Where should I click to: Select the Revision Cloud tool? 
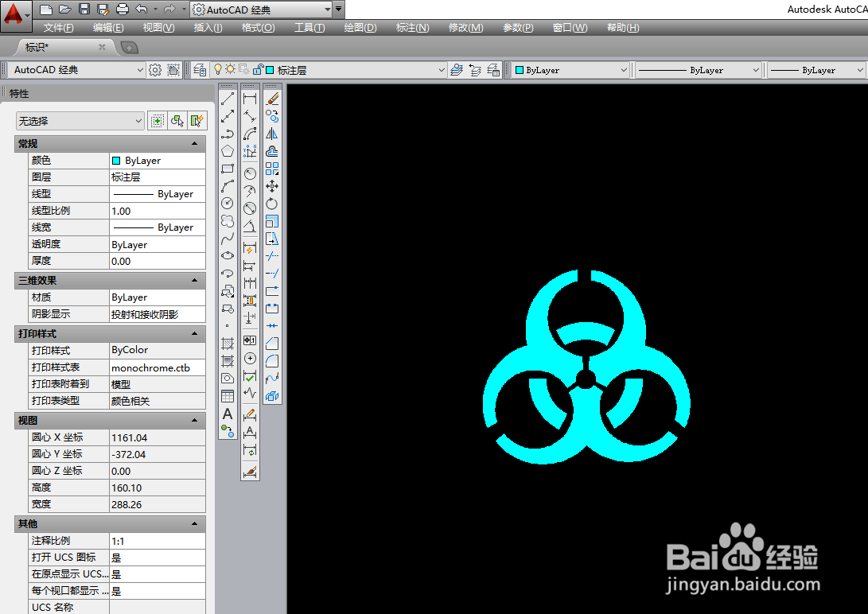pos(228,221)
